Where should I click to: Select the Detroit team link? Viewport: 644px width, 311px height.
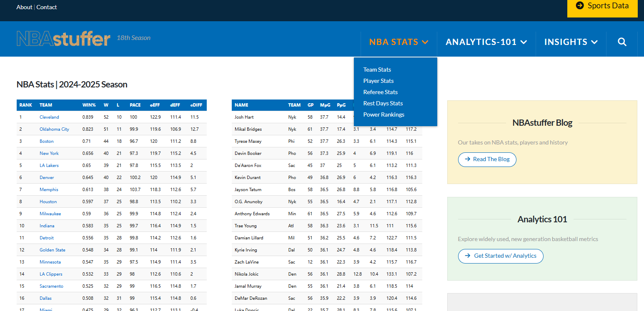[47, 238]
